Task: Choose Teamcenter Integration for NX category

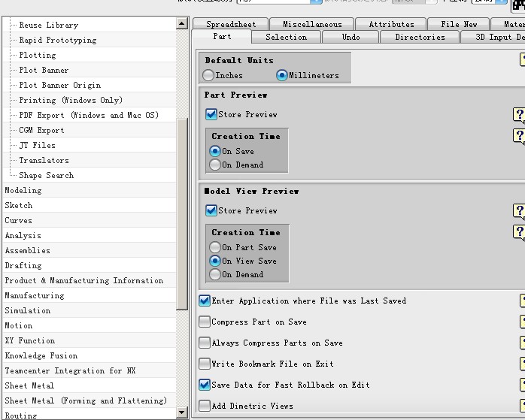Action: (x=70, y=370)
